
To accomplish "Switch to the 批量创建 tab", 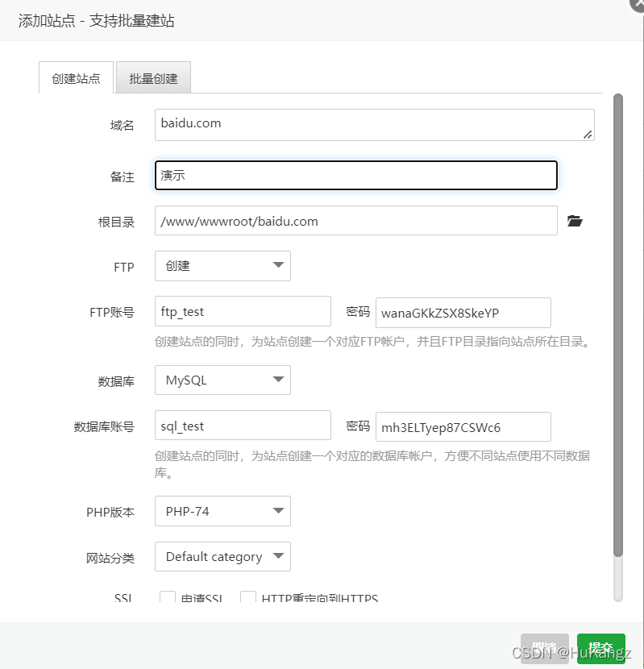I will click(153, 77).
